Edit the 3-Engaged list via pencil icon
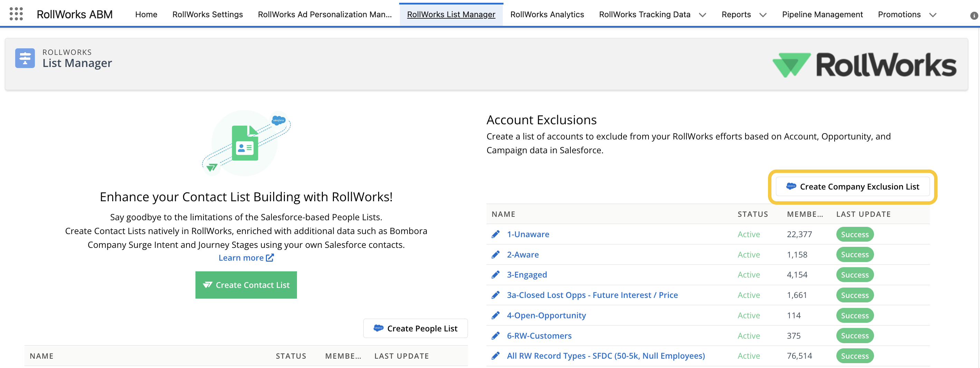The image size is (980, 368). 495,275
